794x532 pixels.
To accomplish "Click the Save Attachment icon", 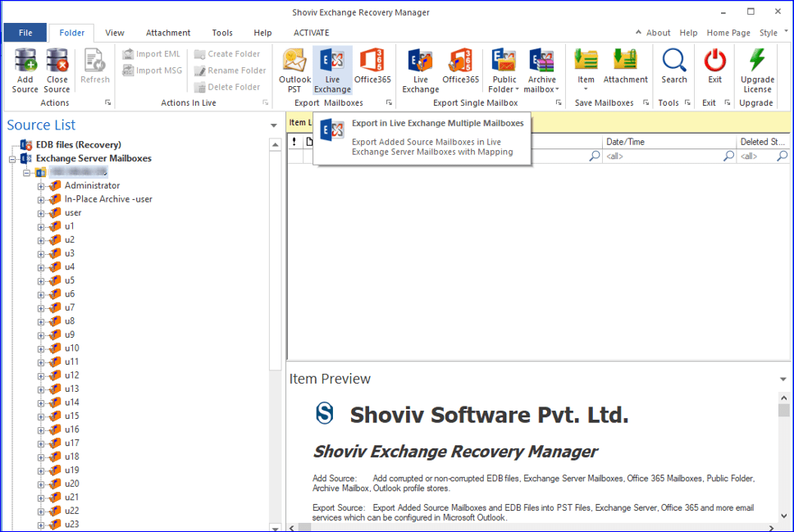I will [625, 60].
